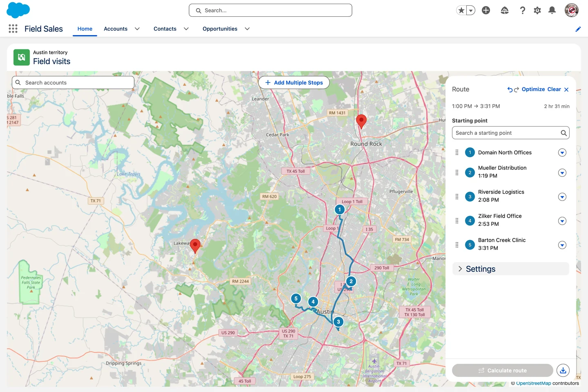Select map stop marker 5
Screen dimensions: 588x392
click(x=296, y=298)
